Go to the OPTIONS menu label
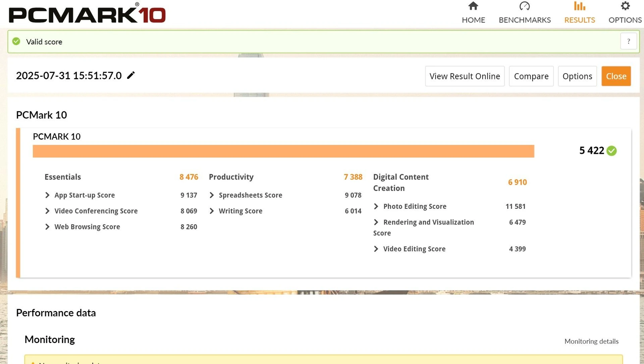 [x=625, y=20]
